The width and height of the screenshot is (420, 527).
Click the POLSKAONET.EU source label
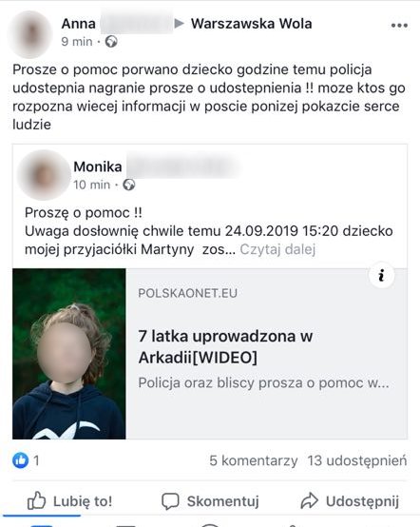pos(188,293)
